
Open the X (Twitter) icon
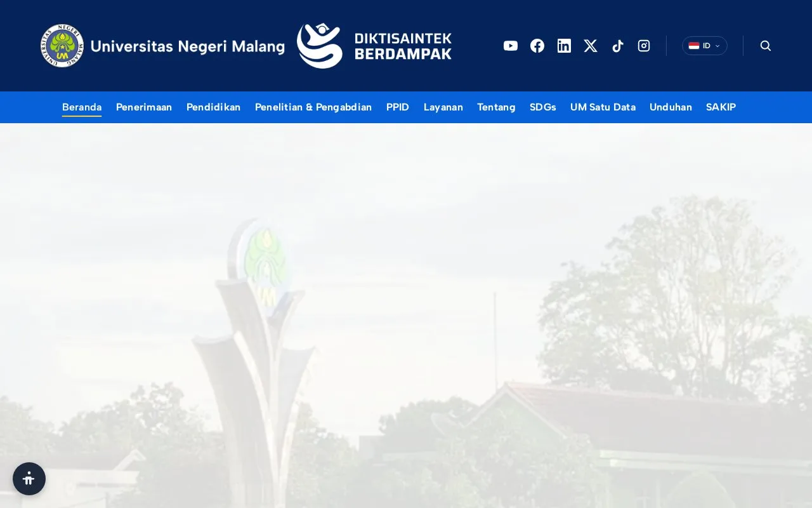591,46
